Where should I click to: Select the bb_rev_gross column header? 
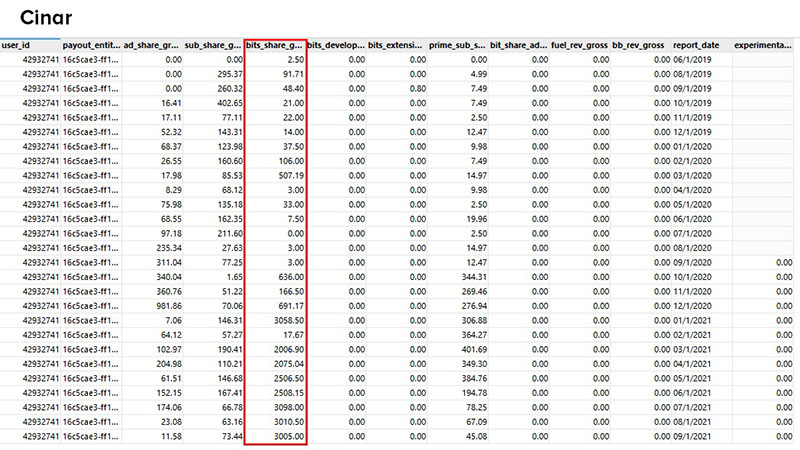tap(638, 46)
